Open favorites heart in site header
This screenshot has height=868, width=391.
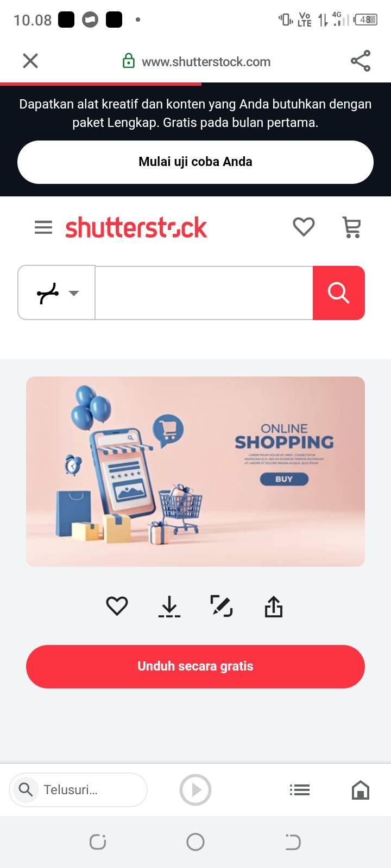click(304, 227)
